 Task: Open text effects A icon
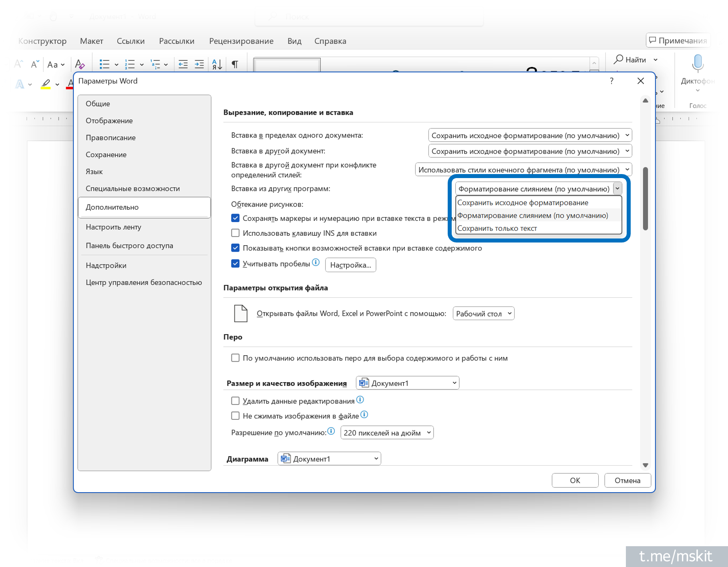tap(20, 84)
